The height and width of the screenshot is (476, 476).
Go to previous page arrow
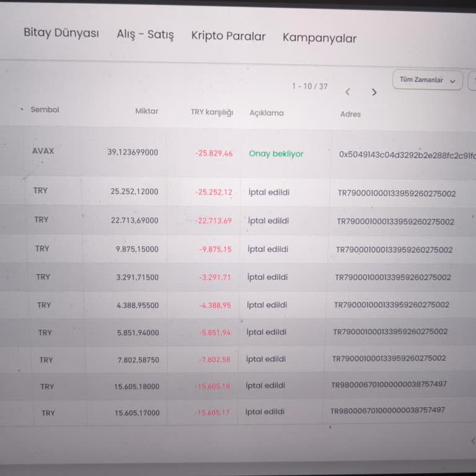348,92
